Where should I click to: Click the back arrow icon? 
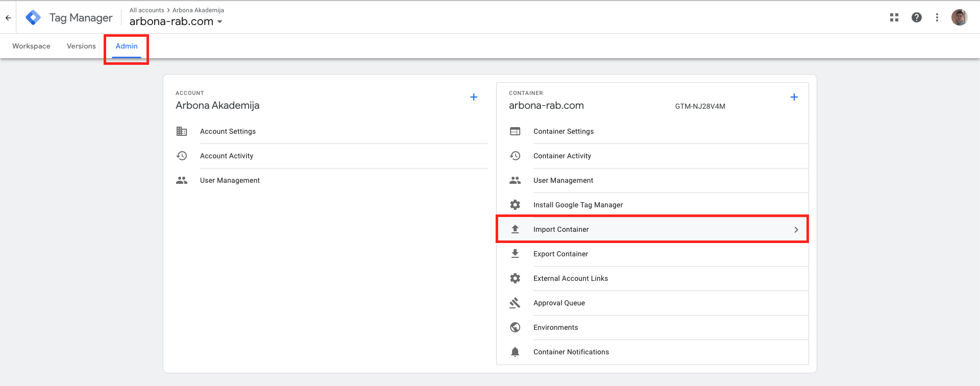[x=8, y=18]
